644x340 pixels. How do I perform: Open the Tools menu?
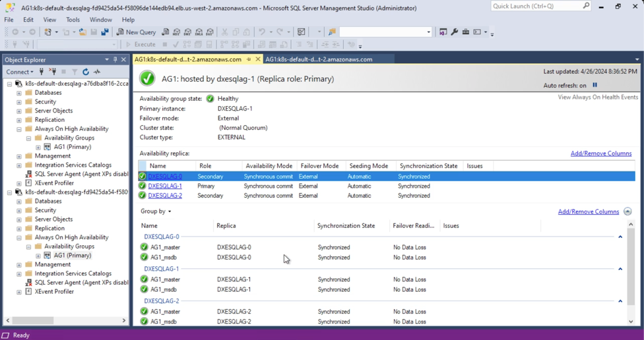(73, 20)
